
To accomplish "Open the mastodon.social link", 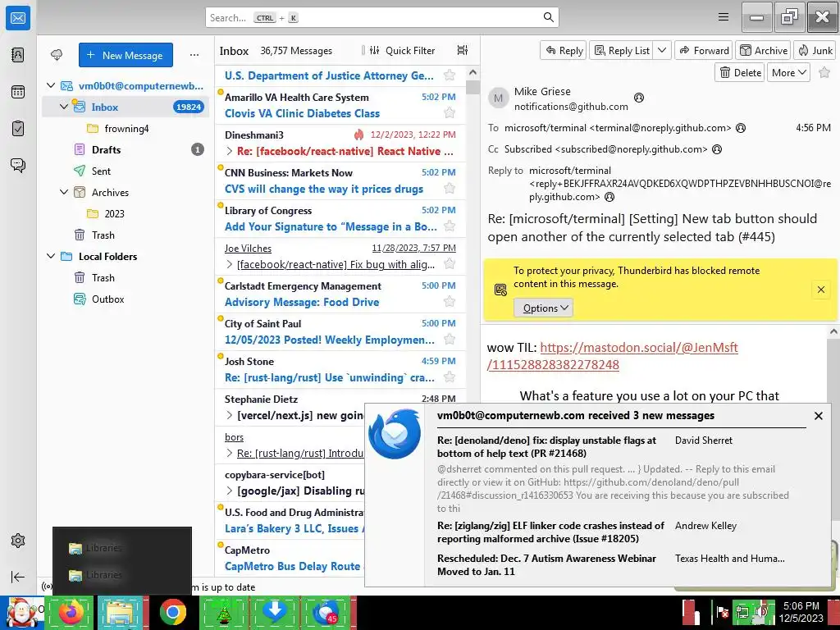I will point(612,356).
